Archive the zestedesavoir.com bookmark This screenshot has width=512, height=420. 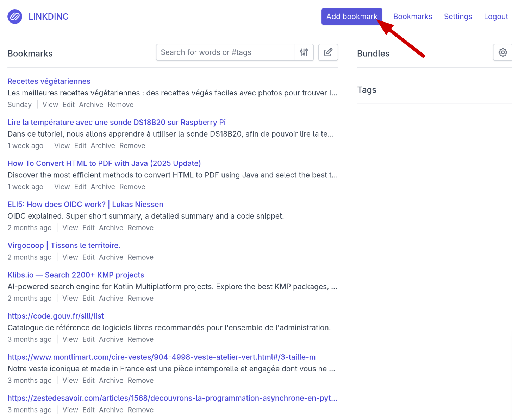click(x=111, y=410)
